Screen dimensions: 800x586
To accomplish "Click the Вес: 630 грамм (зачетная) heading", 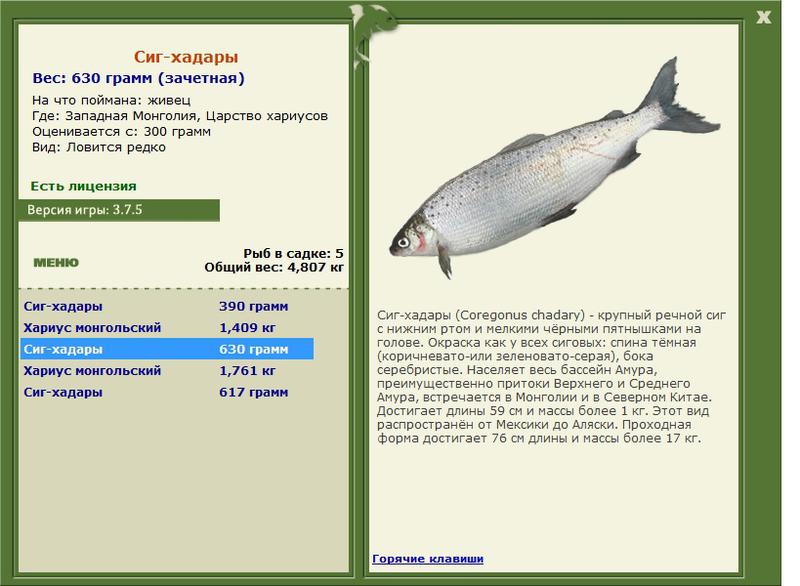I will click(138, 78).
